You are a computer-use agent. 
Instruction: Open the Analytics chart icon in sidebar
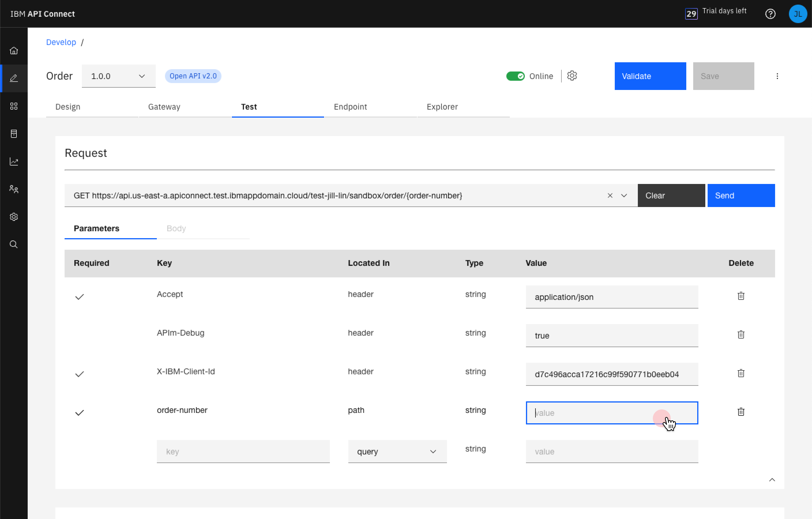pos(14,161)
